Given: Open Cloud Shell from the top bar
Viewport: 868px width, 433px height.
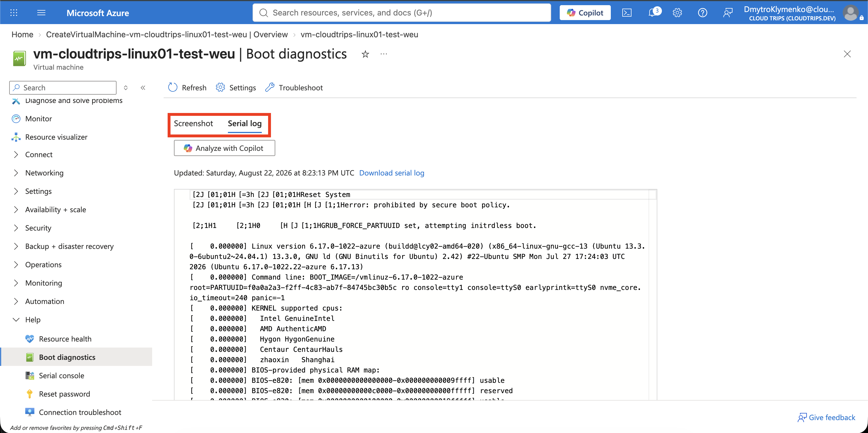Looking at the screenshot, I should [x=627, y=13].
